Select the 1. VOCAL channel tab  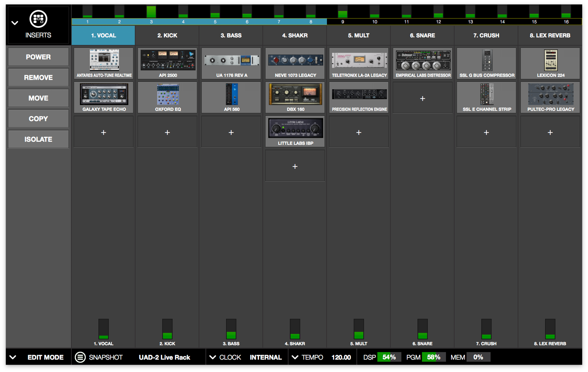pyautogui.click(x=103, y=35)
